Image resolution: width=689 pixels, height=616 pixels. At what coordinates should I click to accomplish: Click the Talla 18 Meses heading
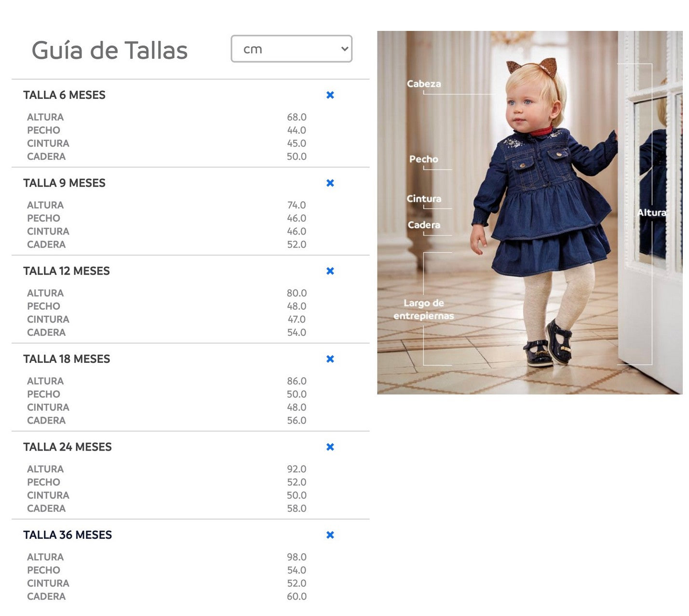(67, 359)
